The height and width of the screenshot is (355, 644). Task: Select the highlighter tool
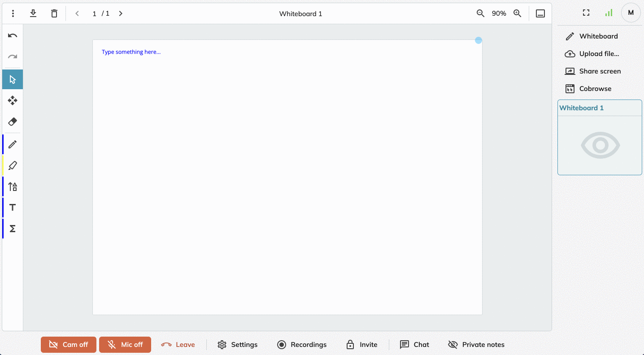(13, 165)
